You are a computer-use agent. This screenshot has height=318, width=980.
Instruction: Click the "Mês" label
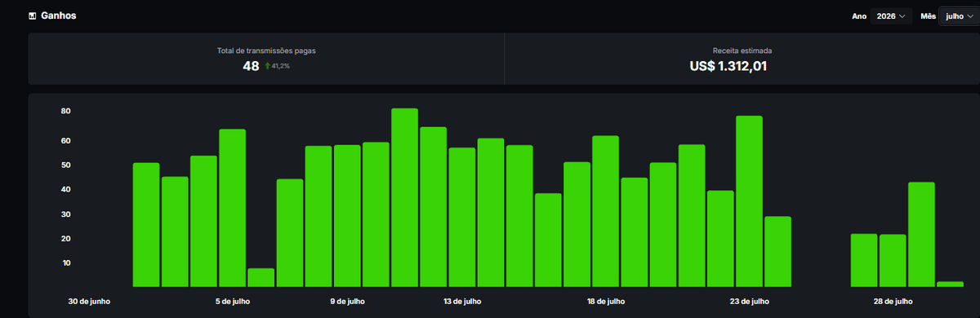928,17
